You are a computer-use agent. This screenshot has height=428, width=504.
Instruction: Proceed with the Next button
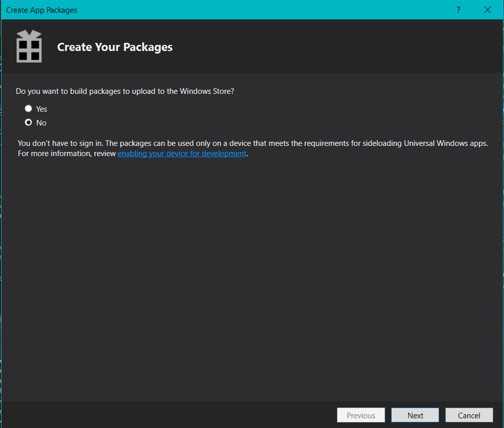click(415, 415)
